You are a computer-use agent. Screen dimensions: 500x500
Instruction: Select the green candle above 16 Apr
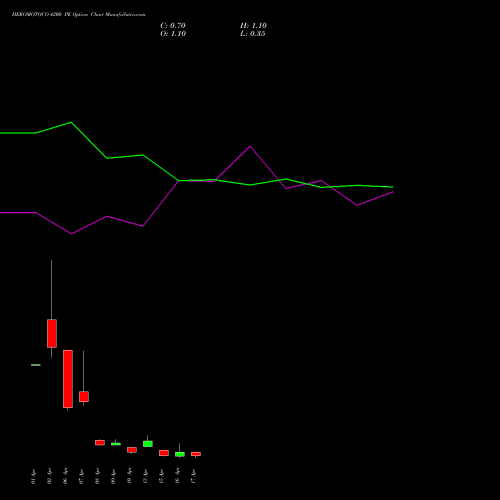tap(180, 454)
